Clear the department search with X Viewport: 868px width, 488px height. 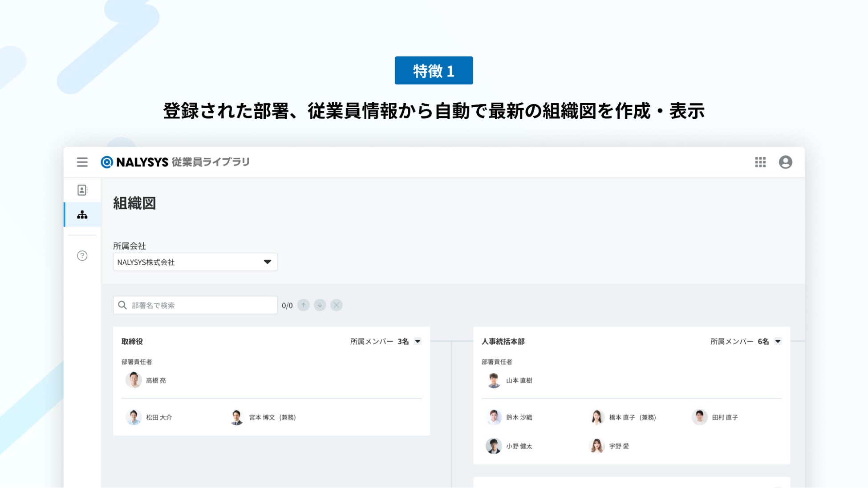click(x=337, y=305)
